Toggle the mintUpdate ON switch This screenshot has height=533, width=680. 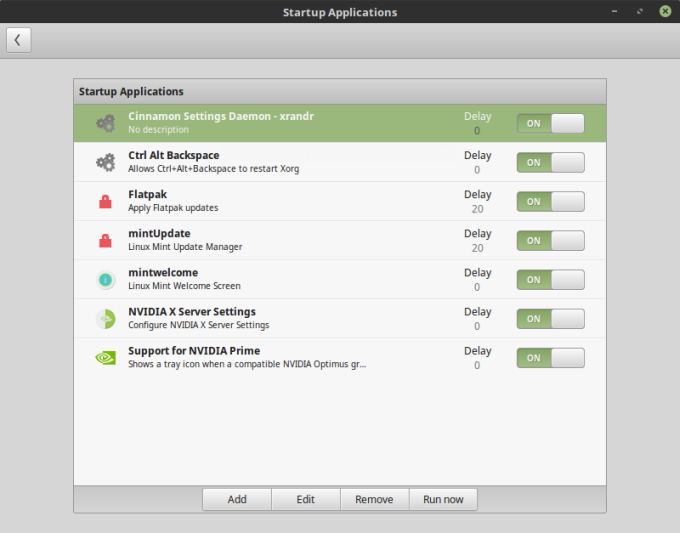[x=550, y=241]
